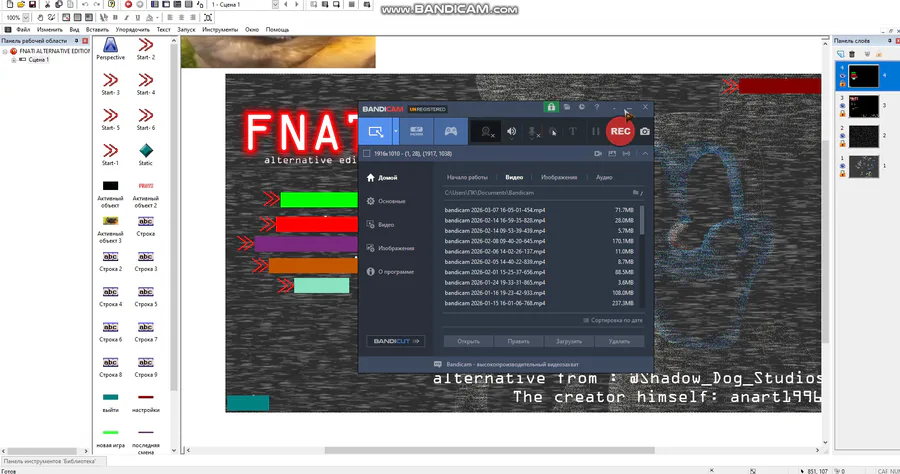Screen dimensions: 900x474
Task: Toggle Bandicam microphone icon
Action: click(533, 132)
